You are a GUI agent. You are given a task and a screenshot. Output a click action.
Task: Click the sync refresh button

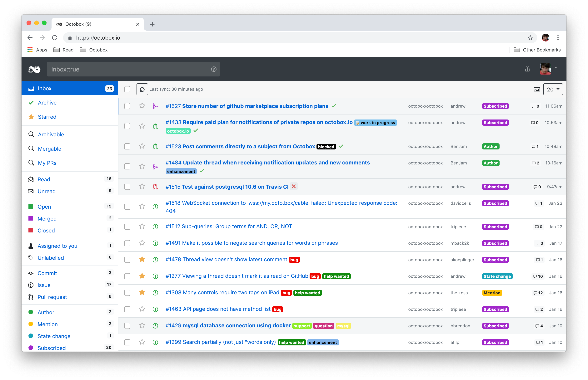(142, 89)
